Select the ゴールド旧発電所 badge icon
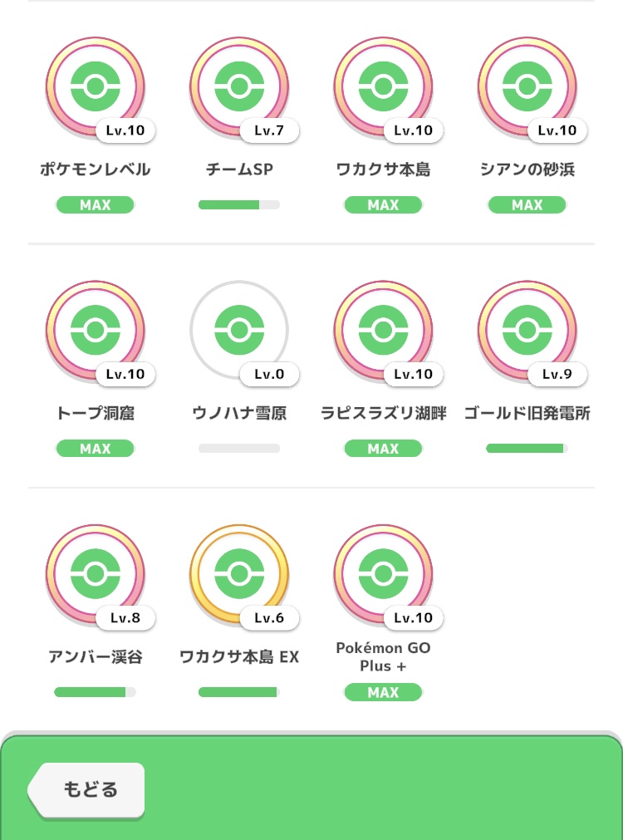 pyautogui.click(x=527, y=330)
